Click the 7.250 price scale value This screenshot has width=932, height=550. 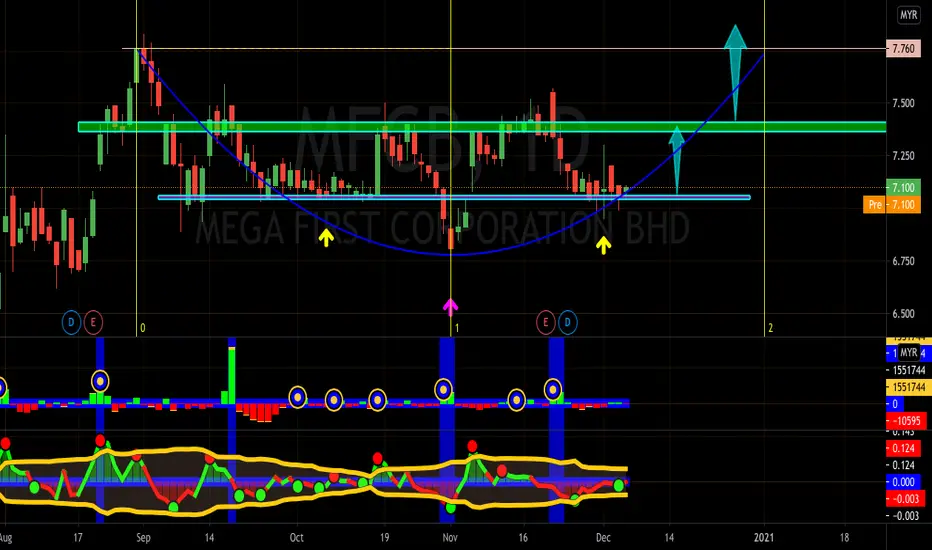(903, 156)
